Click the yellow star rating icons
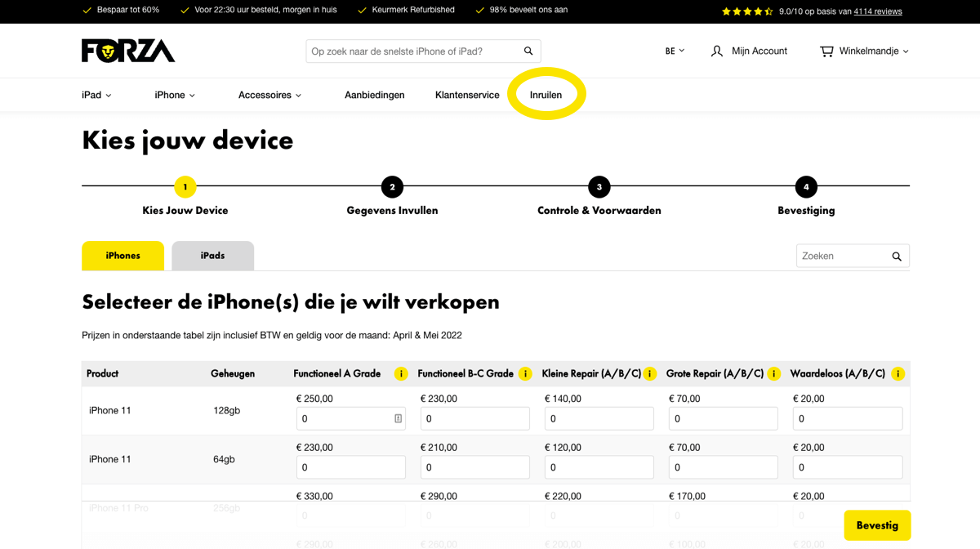Viewport: 980px width, 549px height. pyautogui.click(x=747, y=11)
